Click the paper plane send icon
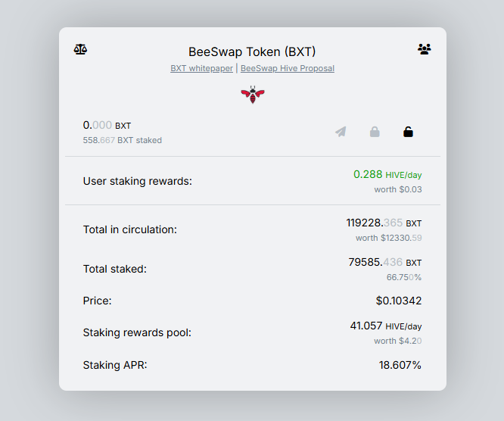This screenshot has height=421, width=504. coord(341,132)
